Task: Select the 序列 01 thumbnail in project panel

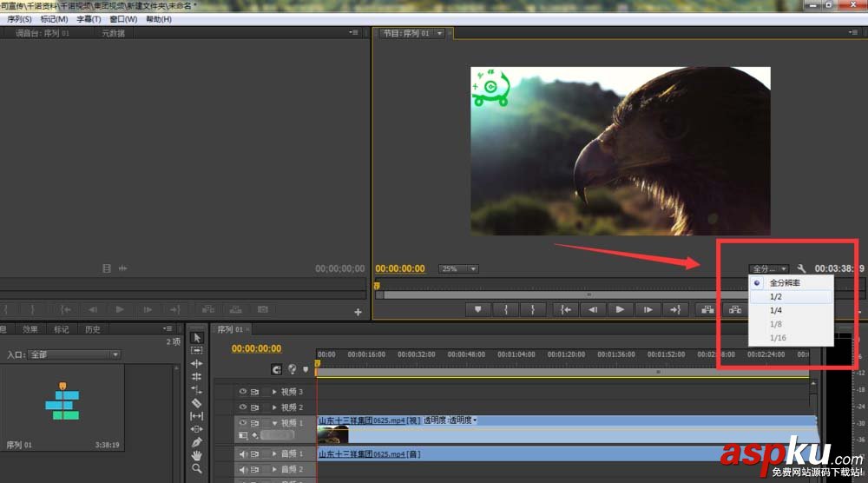Action: tap(64, 403)
